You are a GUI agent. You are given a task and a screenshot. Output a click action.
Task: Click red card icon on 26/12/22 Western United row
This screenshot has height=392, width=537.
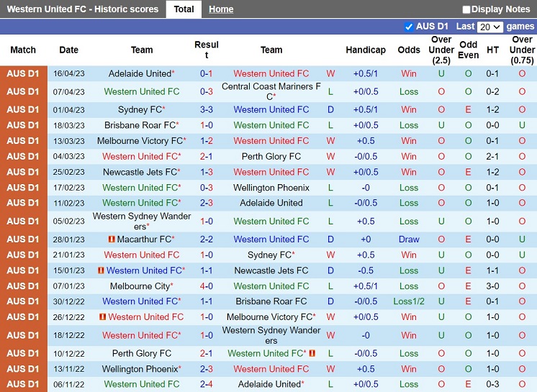[102, 316]
